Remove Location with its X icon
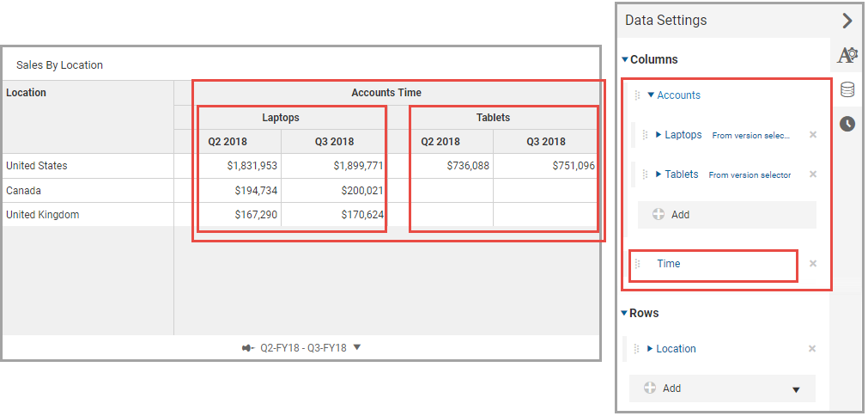Viewport: 868px width, 416px height. (x=812, y=348)
